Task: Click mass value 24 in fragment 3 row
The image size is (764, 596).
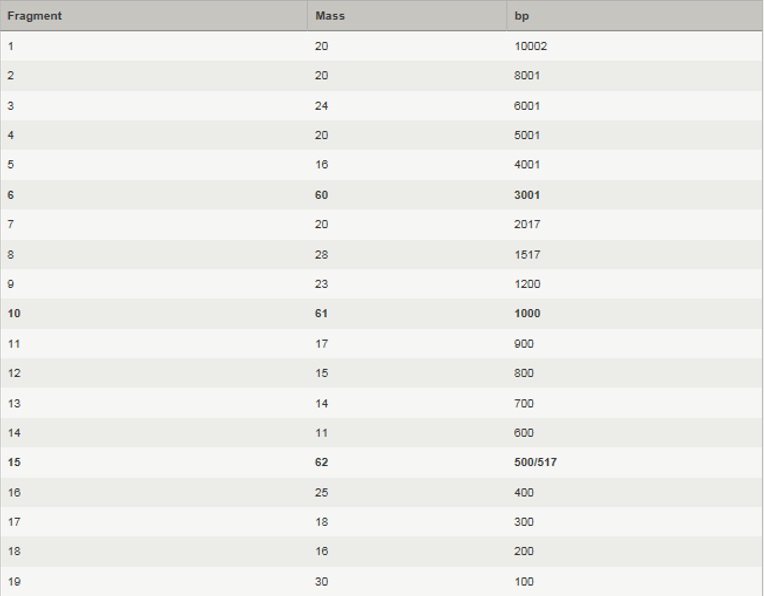Action: click(x=321, y=106)
